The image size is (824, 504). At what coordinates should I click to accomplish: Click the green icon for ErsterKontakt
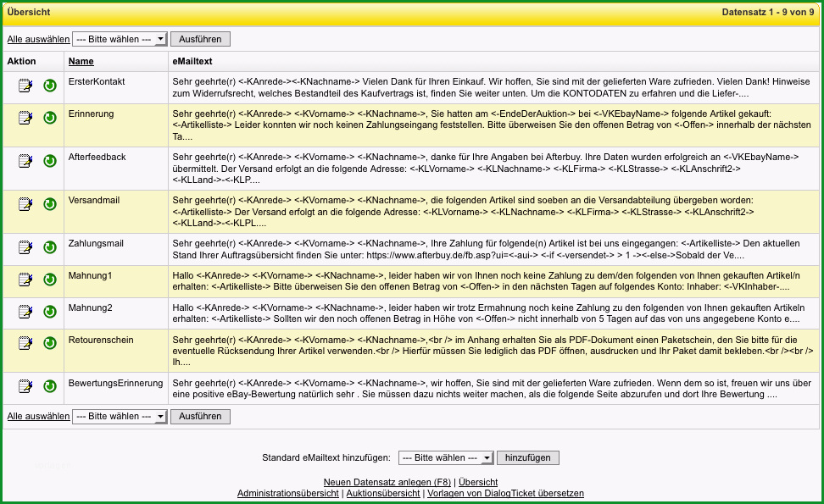(50, 86)
